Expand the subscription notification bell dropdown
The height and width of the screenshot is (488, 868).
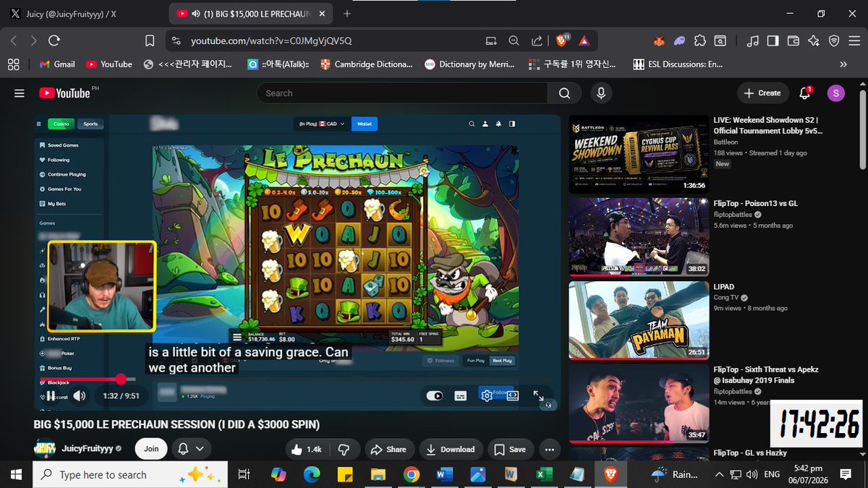click(x=191, y=448)
